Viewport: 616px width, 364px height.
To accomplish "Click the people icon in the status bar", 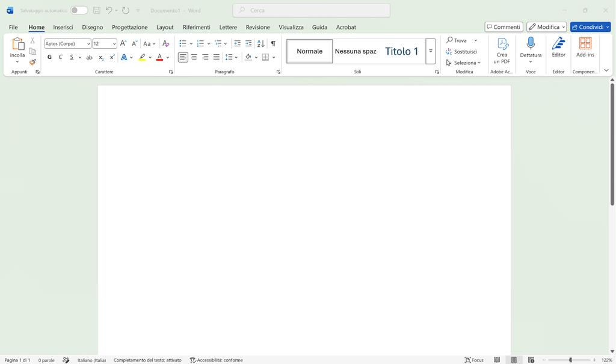I will click(x=66, y=360).
